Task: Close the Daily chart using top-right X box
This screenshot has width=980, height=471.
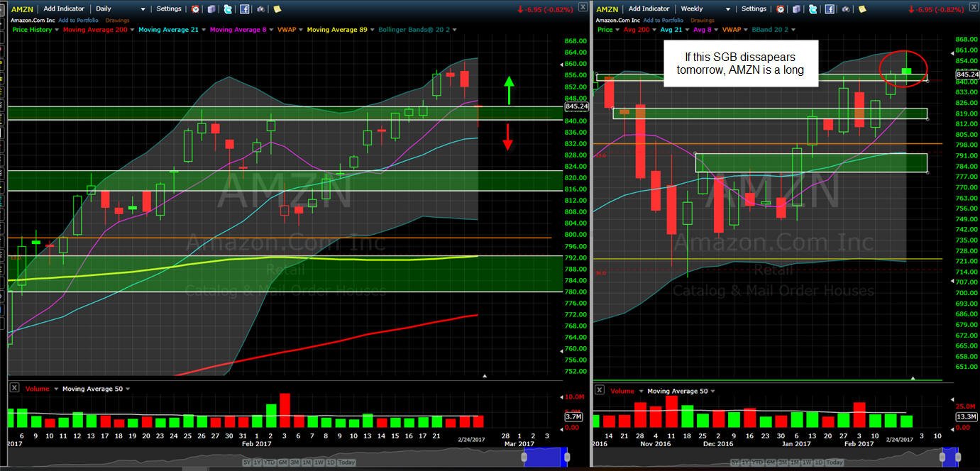Action: pos(582,7)
